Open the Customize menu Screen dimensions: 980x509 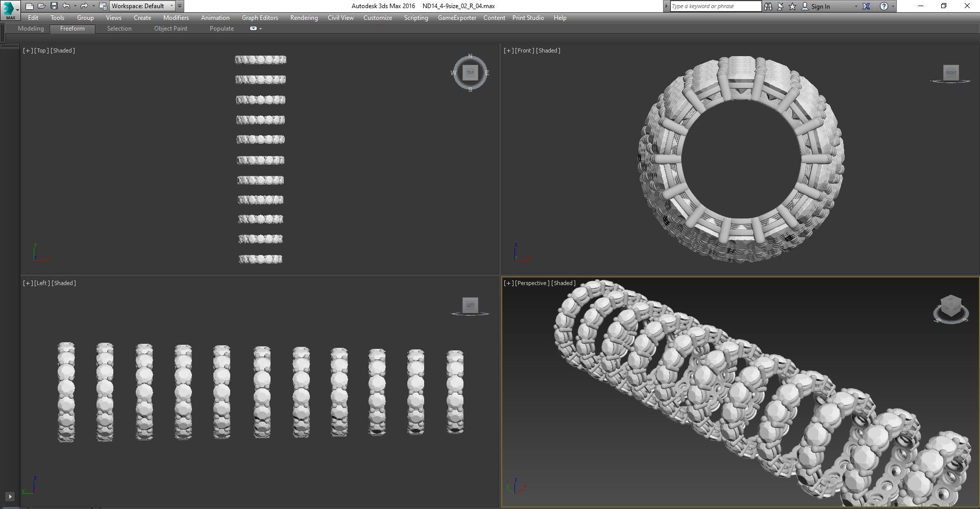[378, 18]
